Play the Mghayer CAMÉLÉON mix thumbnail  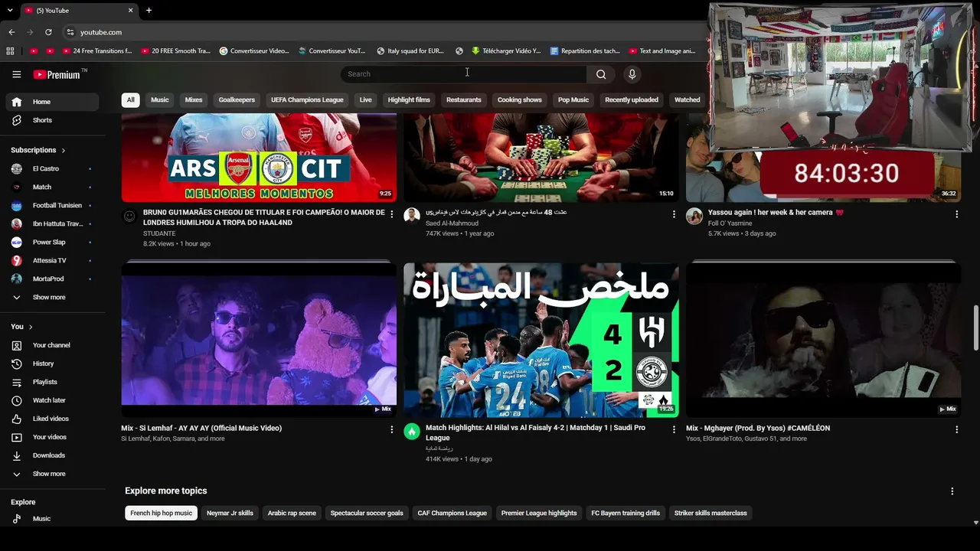tap(823, 339)
